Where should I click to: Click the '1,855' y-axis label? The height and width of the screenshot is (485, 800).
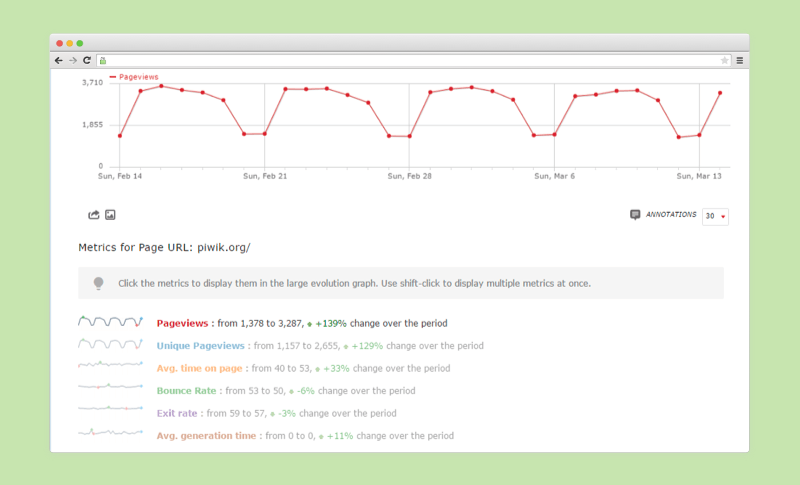click(92, 124)
